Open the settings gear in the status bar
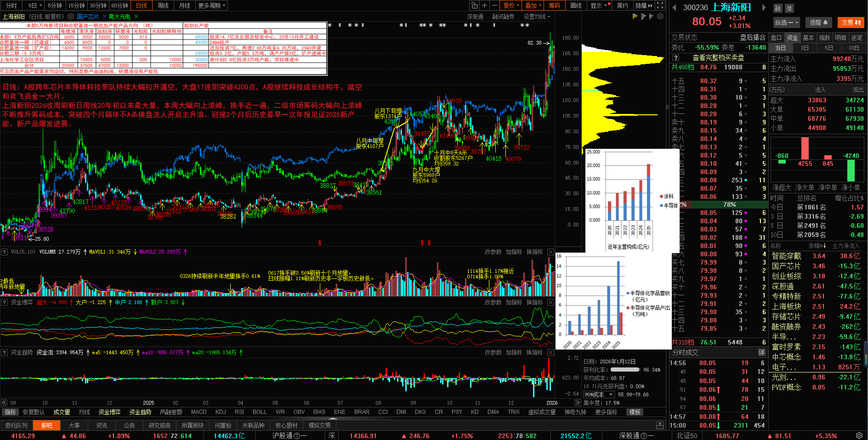 [x=859, y=435]
